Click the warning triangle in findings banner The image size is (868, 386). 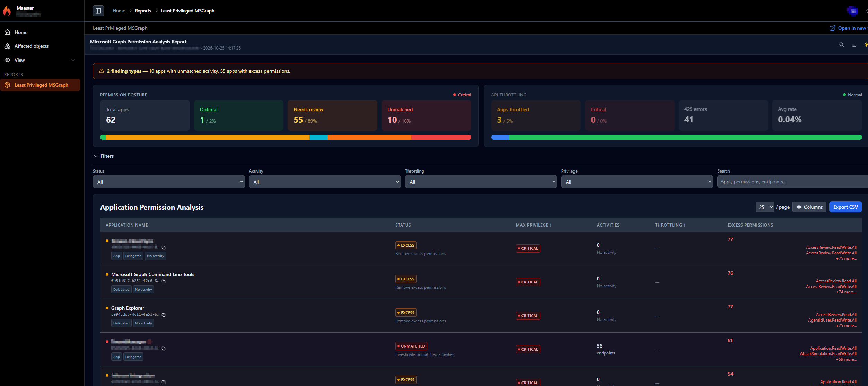pos(102,71)
